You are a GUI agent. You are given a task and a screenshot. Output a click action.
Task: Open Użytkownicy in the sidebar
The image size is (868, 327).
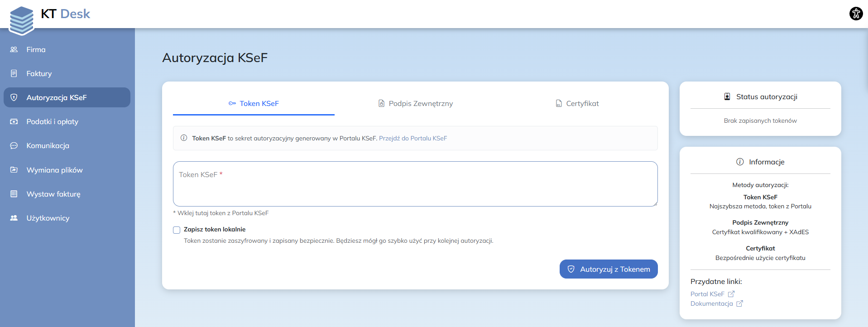tap(48, 218)
